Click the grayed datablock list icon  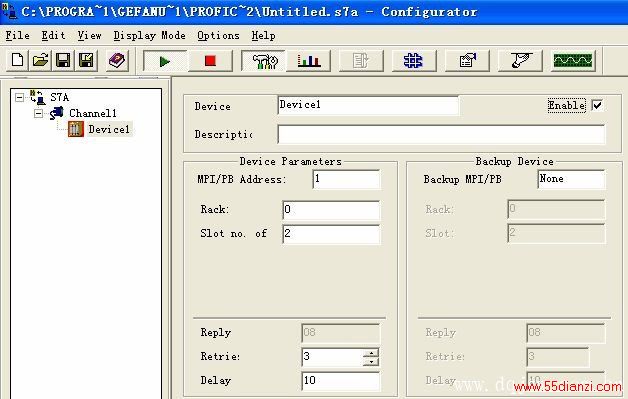[361, 61]
